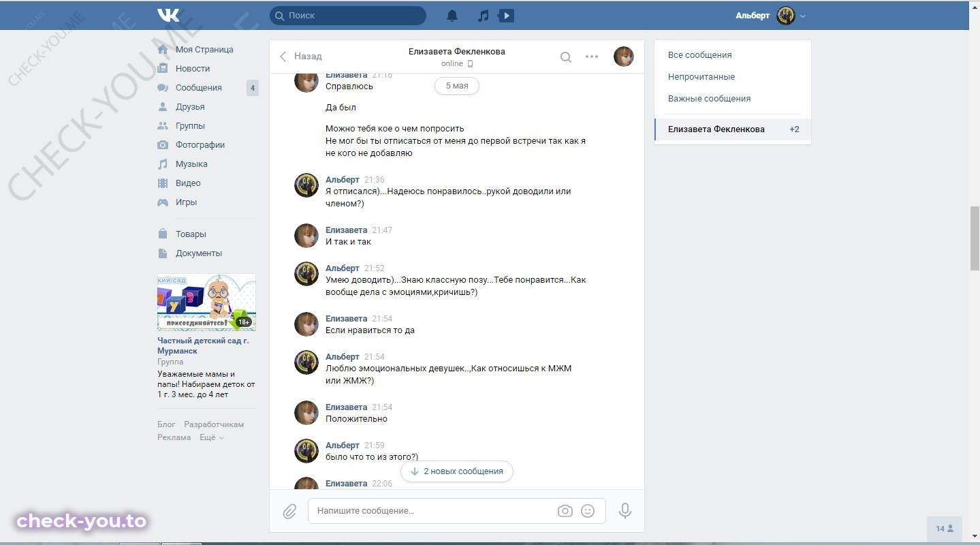Viewport: 980px width, 545px height.
Task: Open the Альберт profile dropdown arrow
Action: (x=803, y=16)
